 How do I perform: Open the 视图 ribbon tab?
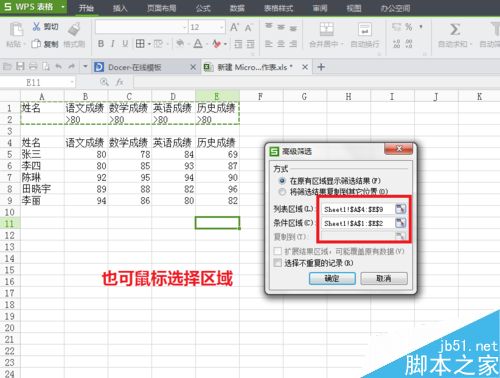tap(354, 8)
